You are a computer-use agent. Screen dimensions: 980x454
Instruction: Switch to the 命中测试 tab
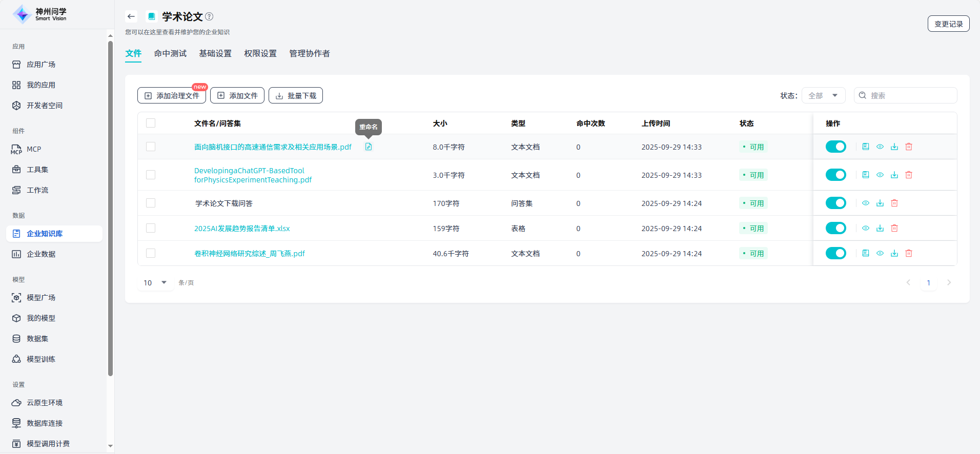coord(170,54)
